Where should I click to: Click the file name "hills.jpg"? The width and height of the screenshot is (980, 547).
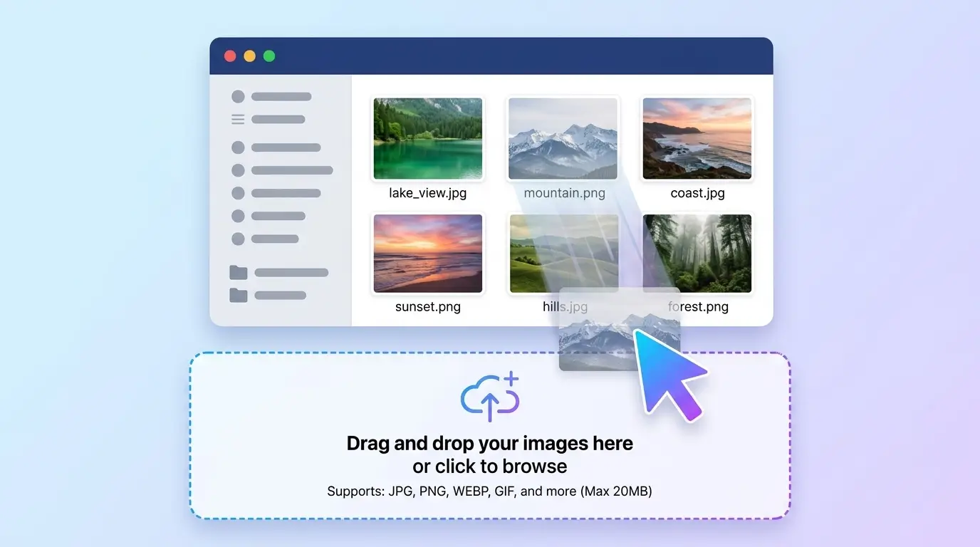click(x=565, y=307)
